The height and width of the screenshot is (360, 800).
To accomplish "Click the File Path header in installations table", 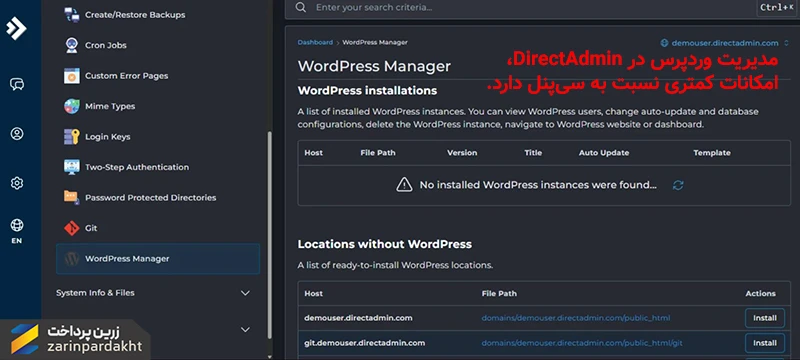I will [x=378, y=152].
